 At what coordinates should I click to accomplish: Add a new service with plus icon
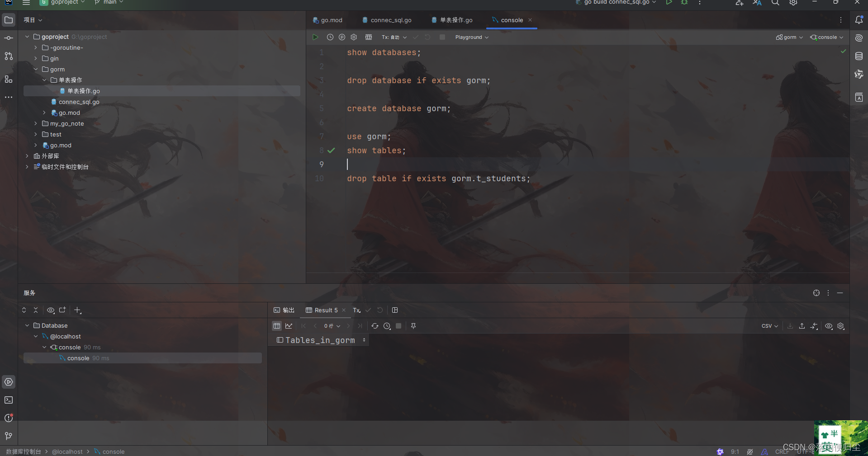77,310
